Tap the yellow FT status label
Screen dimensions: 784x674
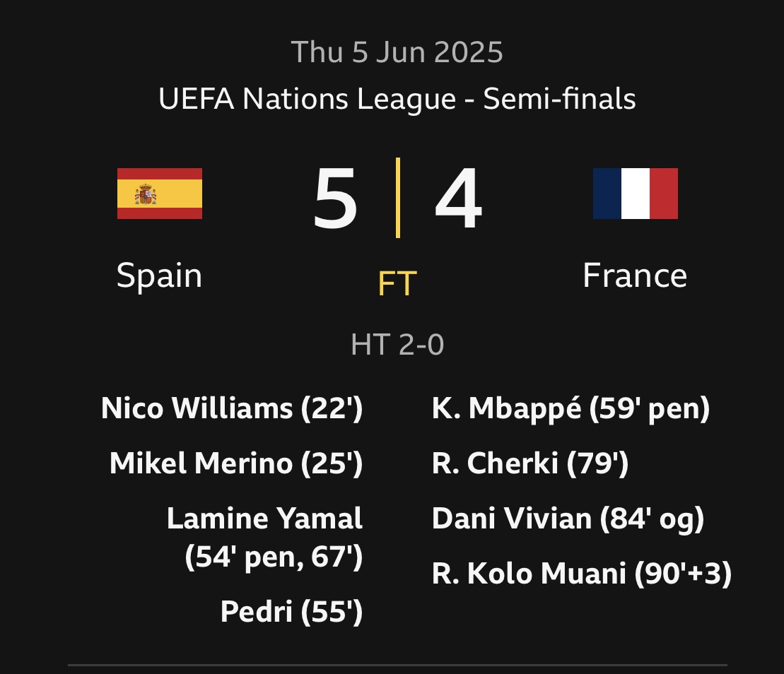click(397, 284)
